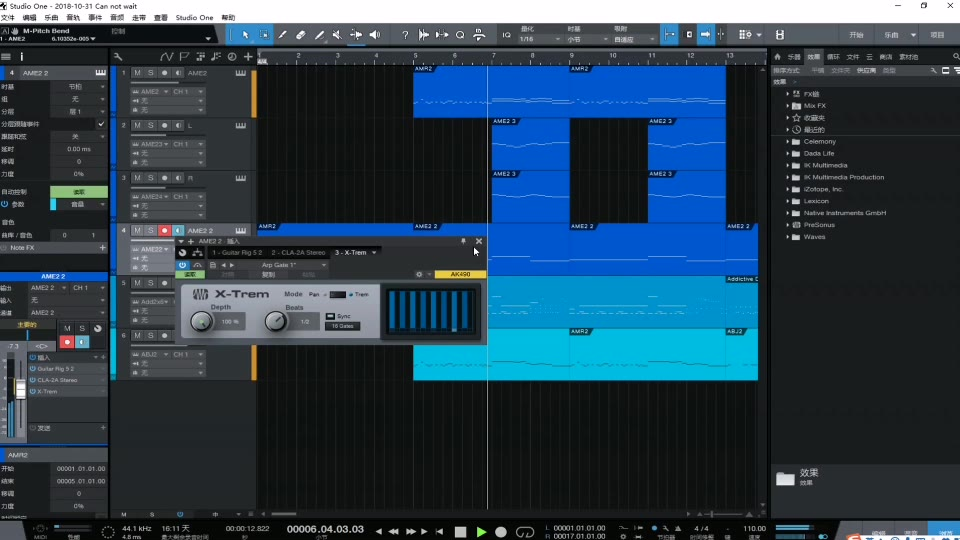The image size is (960, 540).
Task: Open the 1/16 quantize dropdown
Action: pos(539,39)
